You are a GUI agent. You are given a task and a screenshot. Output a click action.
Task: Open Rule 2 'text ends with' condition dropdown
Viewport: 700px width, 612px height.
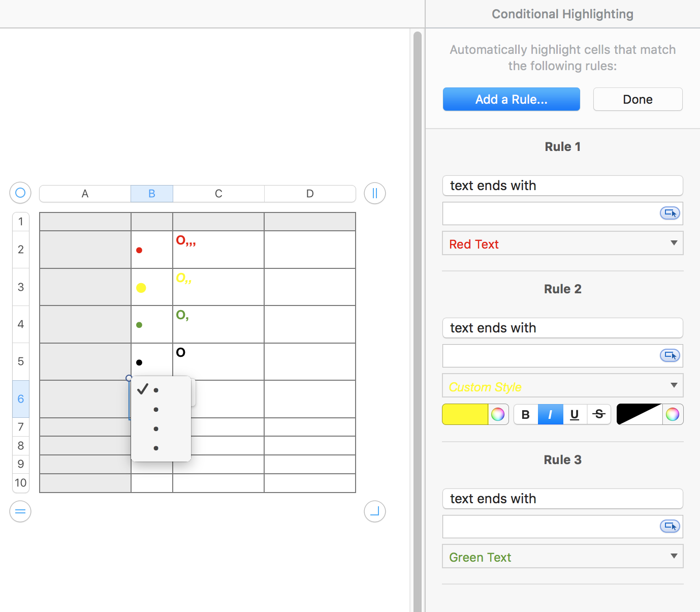point(563,328)
